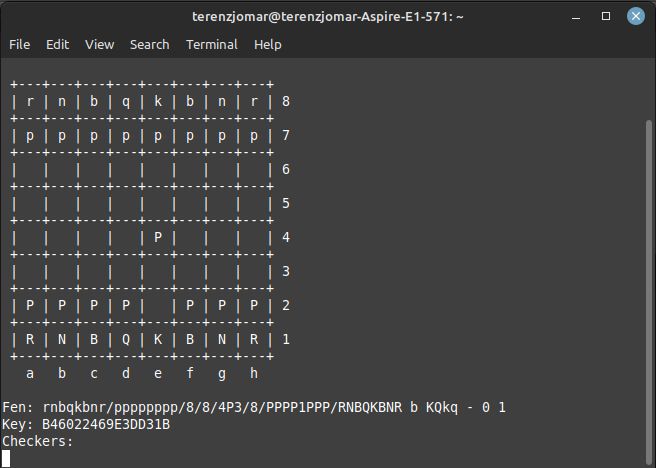656x468 pixels.
Task: Open the Terminal menu
Action: pos(211,44)
